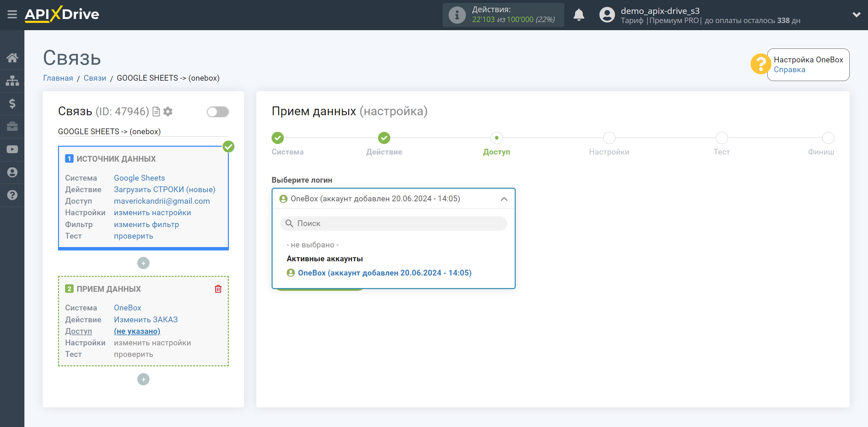The width and height of the screenshot is (868, 427).
Task: Open the hamburger menu
Action: (12, 15)
